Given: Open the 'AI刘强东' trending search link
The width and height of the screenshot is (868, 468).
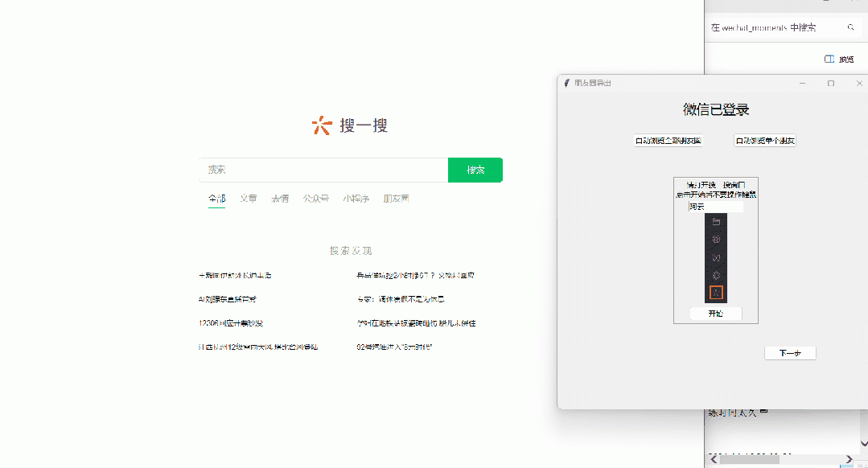Looking at the screenshot, I should pyautogui.click(x=227, y=299).
